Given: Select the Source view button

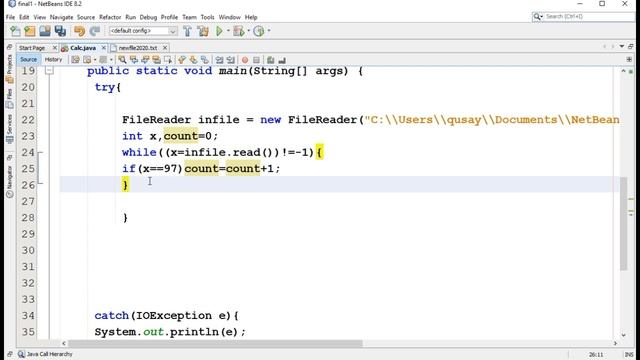Looking at the screenshot, I should pyautogui.click(x=29, y=60).
